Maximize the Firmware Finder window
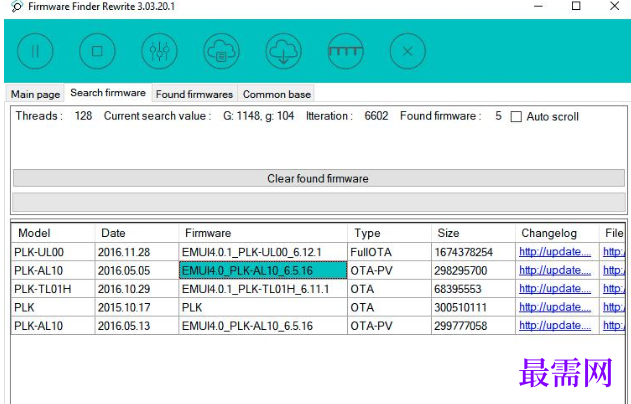Image resolution: width=631 pixels, height=404 pixels. [x=576, y=6]
